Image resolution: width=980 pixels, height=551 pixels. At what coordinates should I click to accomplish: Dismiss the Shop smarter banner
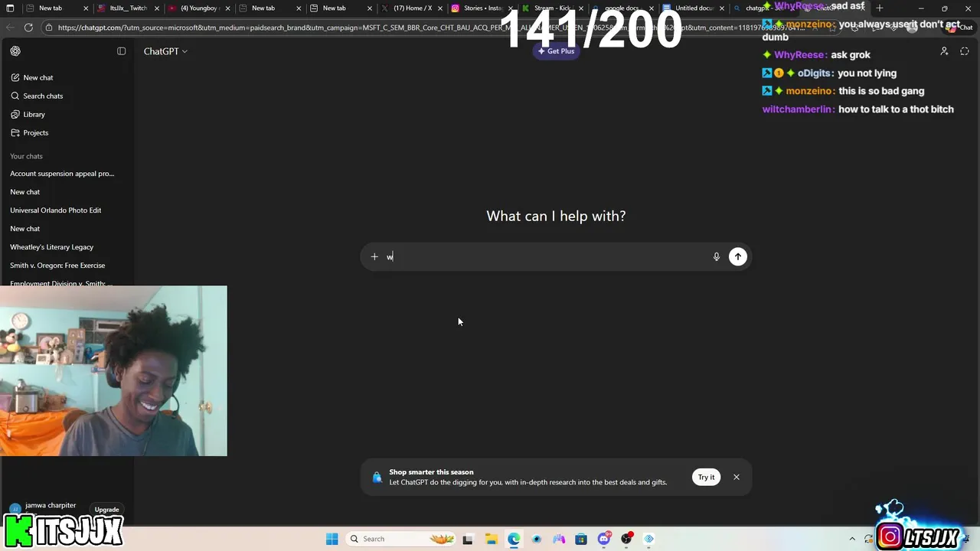pyautogui.click(x=737, y=477)
